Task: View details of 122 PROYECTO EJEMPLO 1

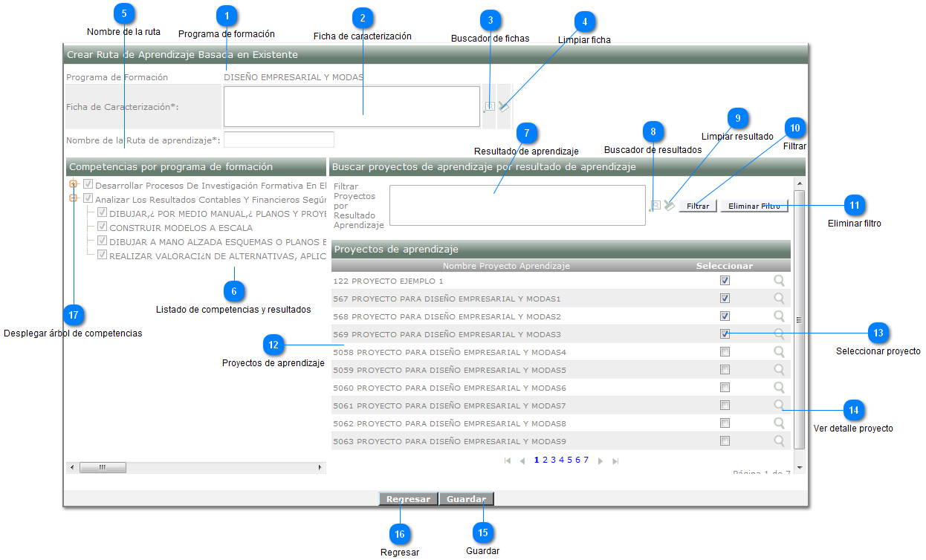Action: tap(779, 281)
